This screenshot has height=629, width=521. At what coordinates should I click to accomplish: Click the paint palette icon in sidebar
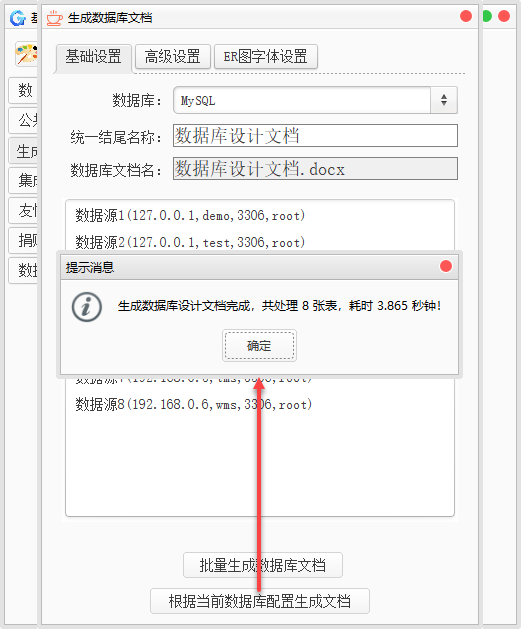point(26,54)
